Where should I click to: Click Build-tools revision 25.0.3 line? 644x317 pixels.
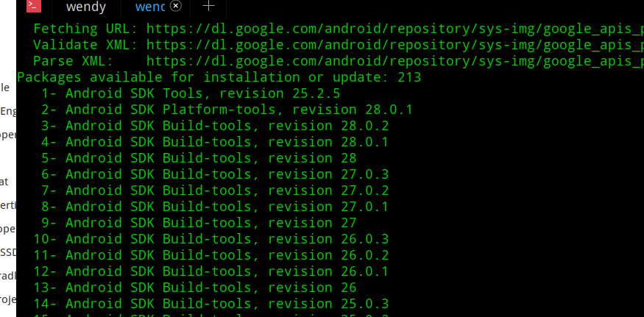tap(211, 304)
